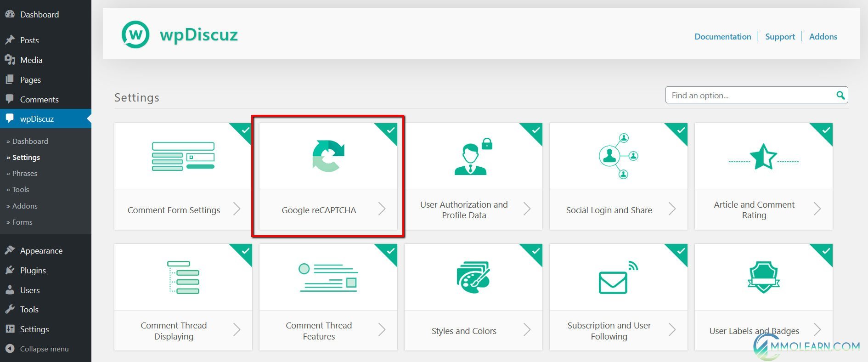The image size is (868, 362).
Task: Open Styles and Colors chevron arrow
Action: pos(527,329)
